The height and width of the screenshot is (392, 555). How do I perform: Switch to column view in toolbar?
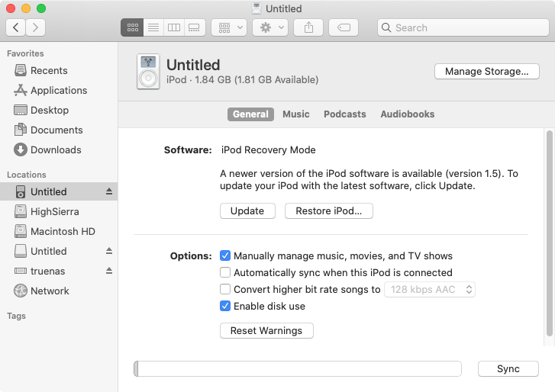174,27
